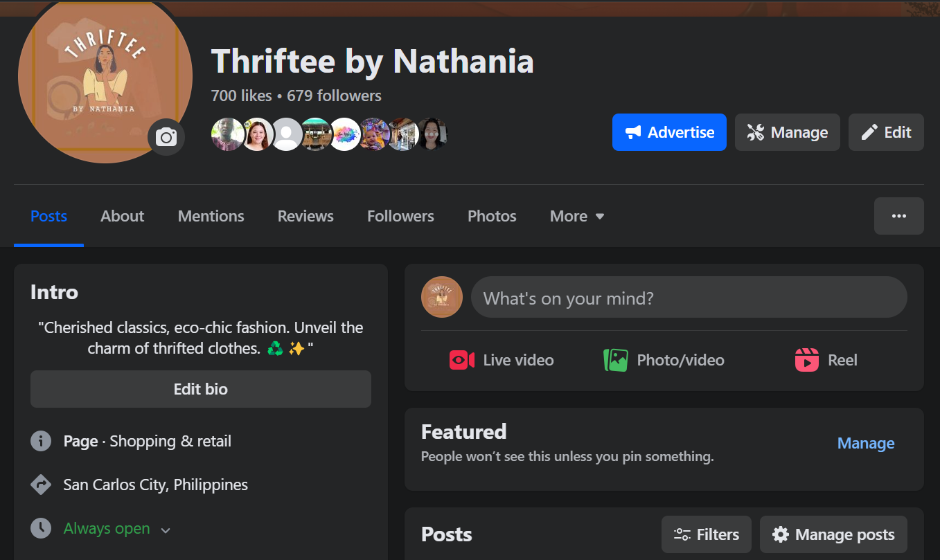Click the Intro heading

[x=54, y=292]
